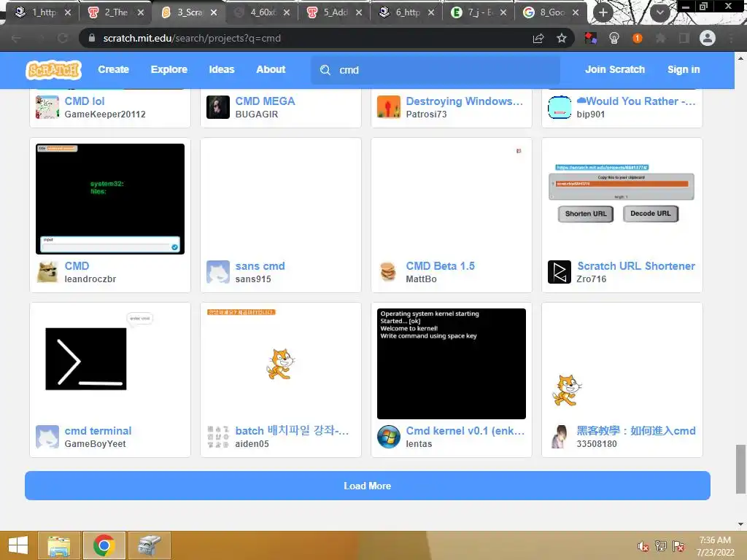The image size is (747, 560).
Task: Open BUGAGIR user avatar
Action: point(217,106)
